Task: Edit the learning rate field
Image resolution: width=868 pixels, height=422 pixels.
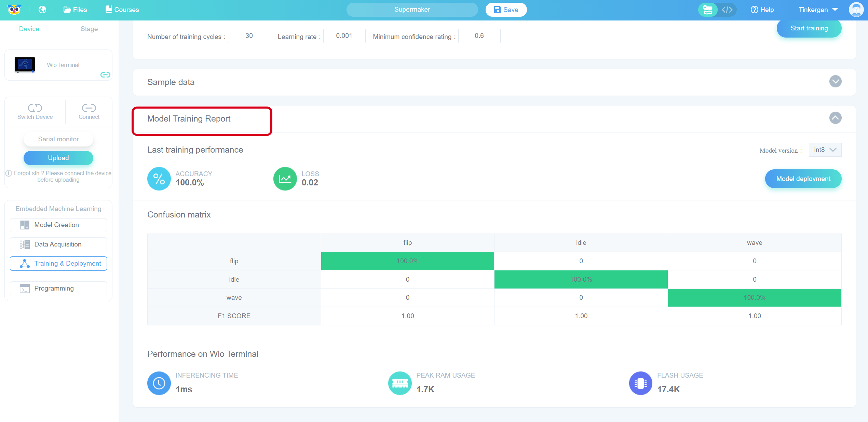Action: coord(344,36)
